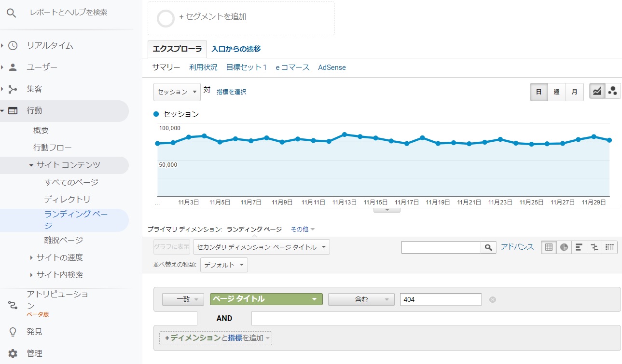Open ディレクトリ report
Screen dimensions: 622x364
67,200
